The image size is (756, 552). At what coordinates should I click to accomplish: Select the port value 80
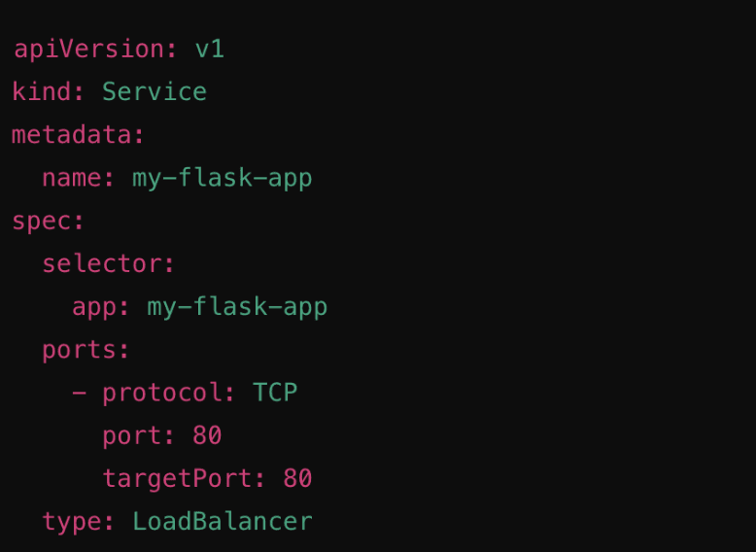[207, 435]
